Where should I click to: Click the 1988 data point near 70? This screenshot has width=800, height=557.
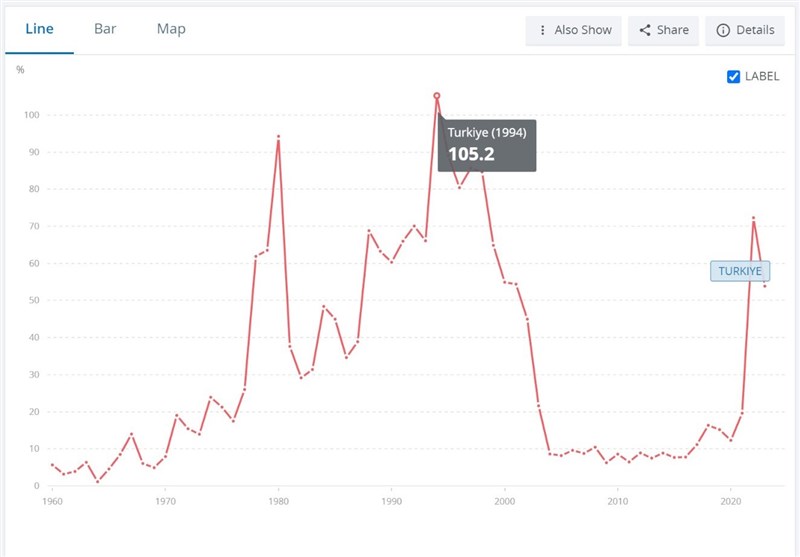pyautogui.click(x=369, y=231)
